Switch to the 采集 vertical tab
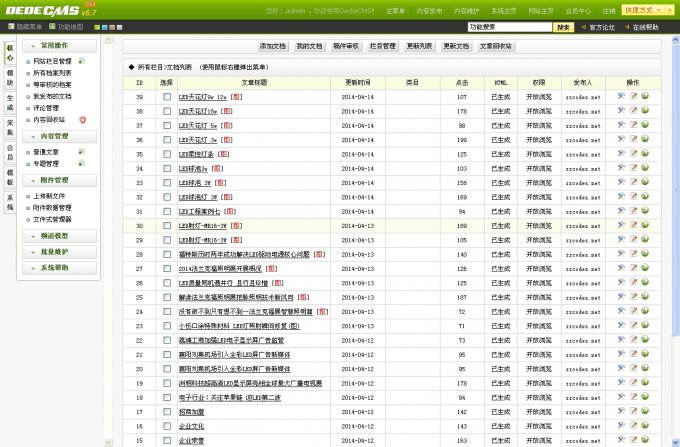Viewport: 680px width, 447px height. (x=10, y=127)
